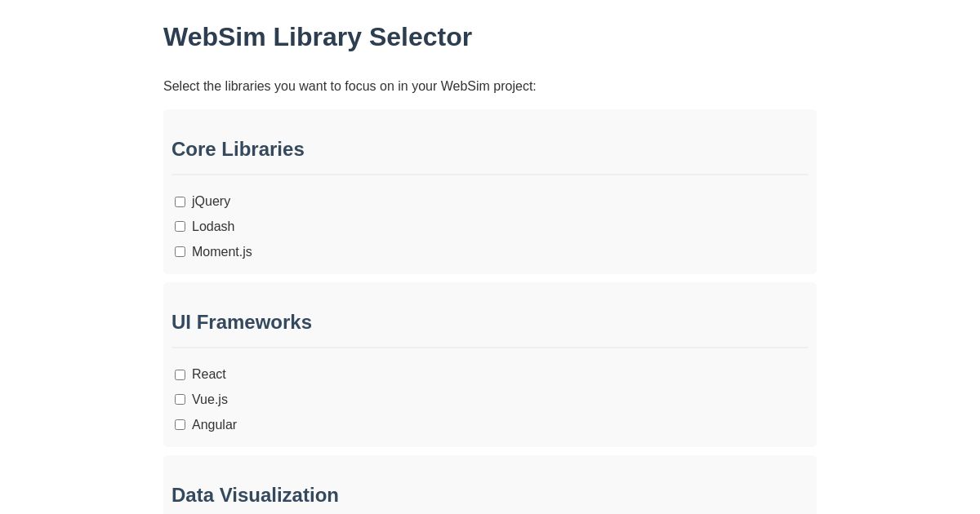
Task: Click the React label text
Action: 209,374
